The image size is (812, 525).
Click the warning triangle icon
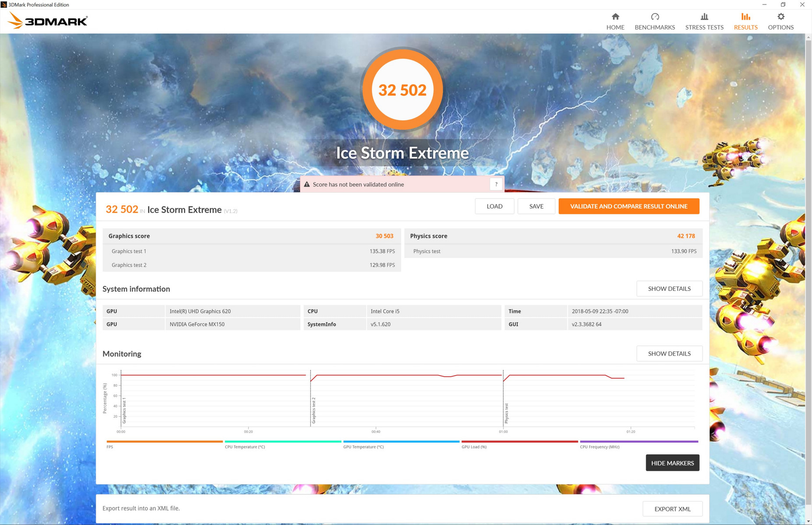click(307, 184)
